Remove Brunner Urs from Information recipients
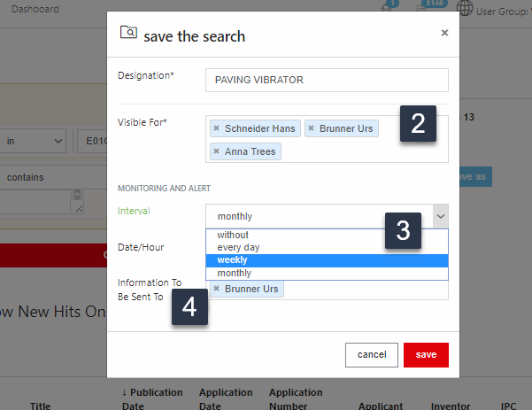 tap(217, 290)
